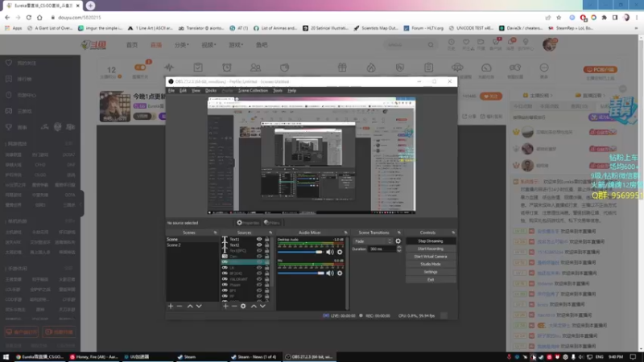Adjust the Mic volume slider
Image resolution: width=644 pixels, height=362 pixels.
click(x=300, y=273)
